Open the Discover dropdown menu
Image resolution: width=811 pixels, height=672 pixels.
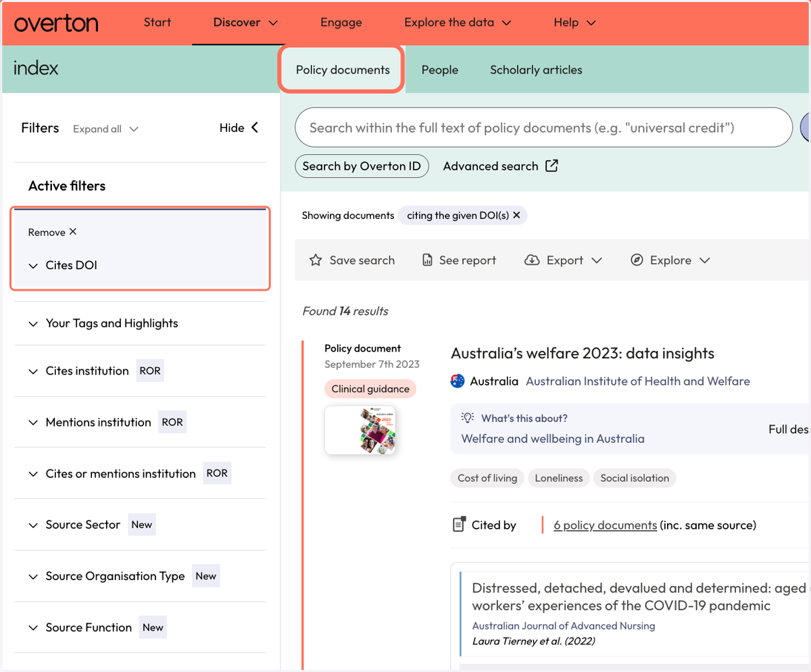point(245,22)
